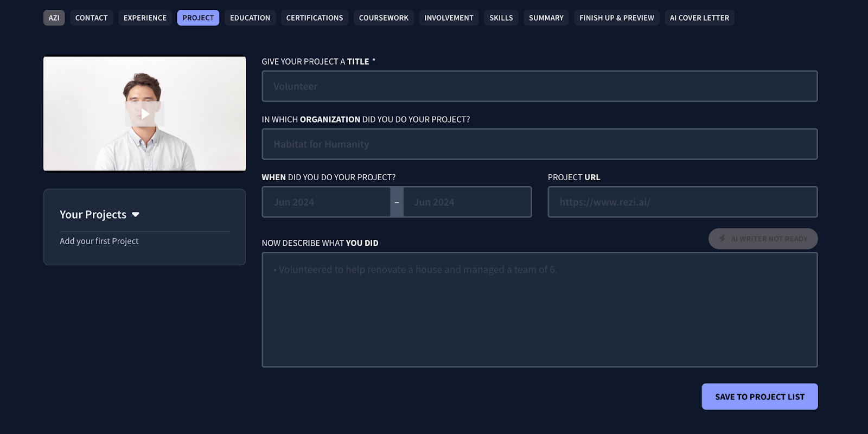Screen dimensions: 868x434
Task: Go to the Involvement tab
Action: coord(449,18)
